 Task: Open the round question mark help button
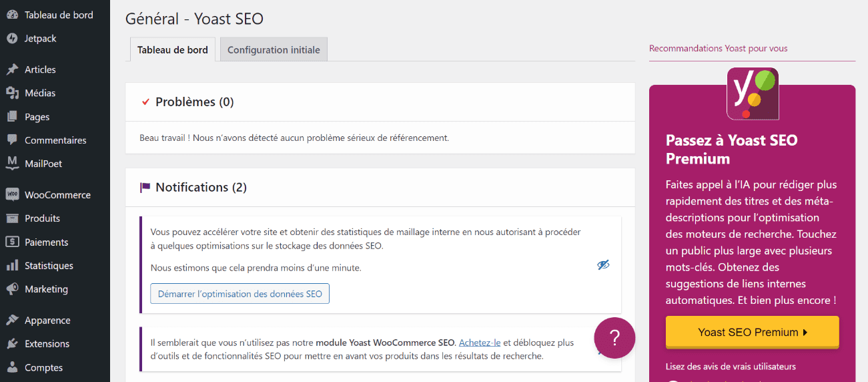[614, 338]
